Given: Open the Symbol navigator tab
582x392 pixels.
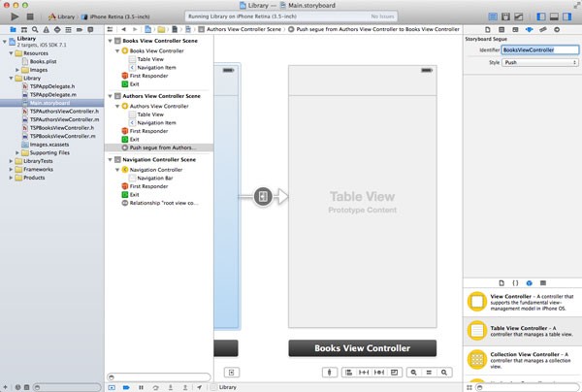Looking at the screenshot, I should [24, 30].
